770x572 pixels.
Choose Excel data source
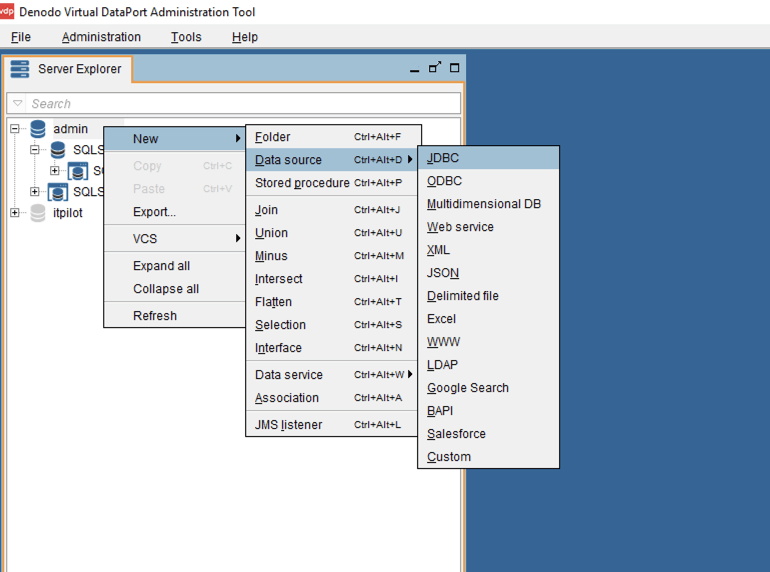(489, 319)
